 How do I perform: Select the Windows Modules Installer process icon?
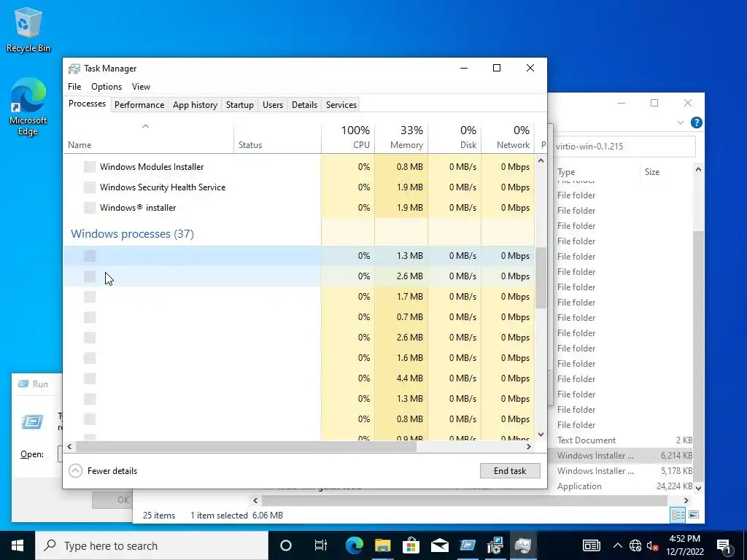click(90, 167)
